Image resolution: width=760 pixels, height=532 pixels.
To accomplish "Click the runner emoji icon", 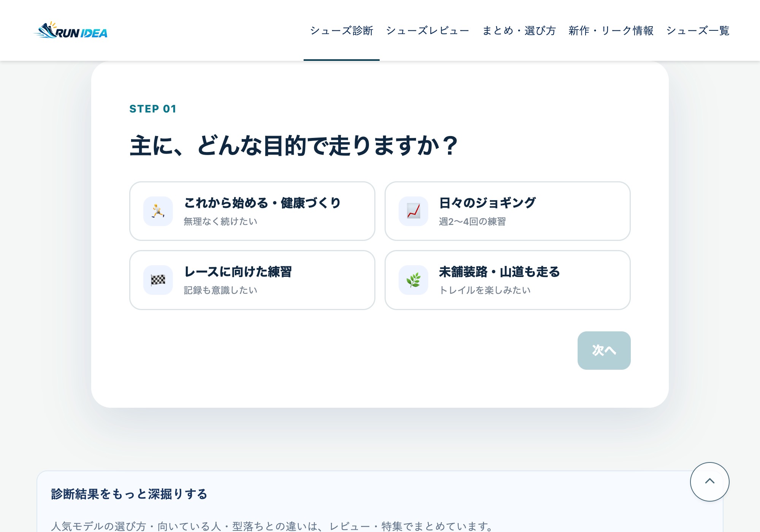I will click(158, 211).
